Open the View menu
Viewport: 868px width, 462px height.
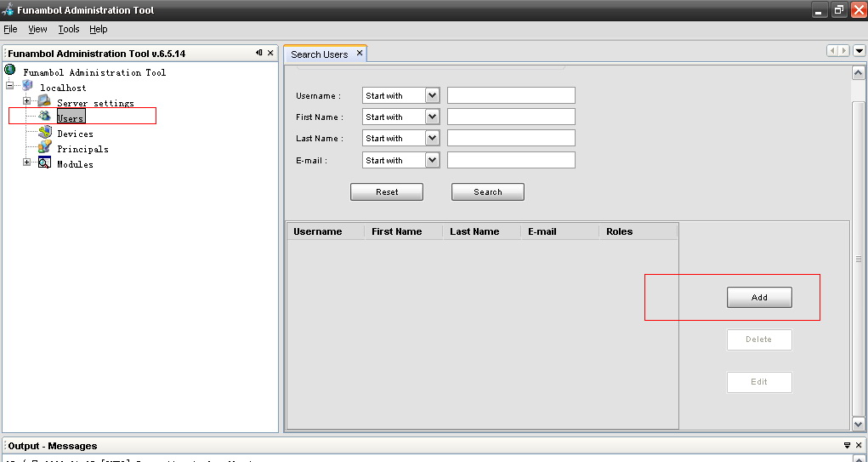[x=37, y=30]
